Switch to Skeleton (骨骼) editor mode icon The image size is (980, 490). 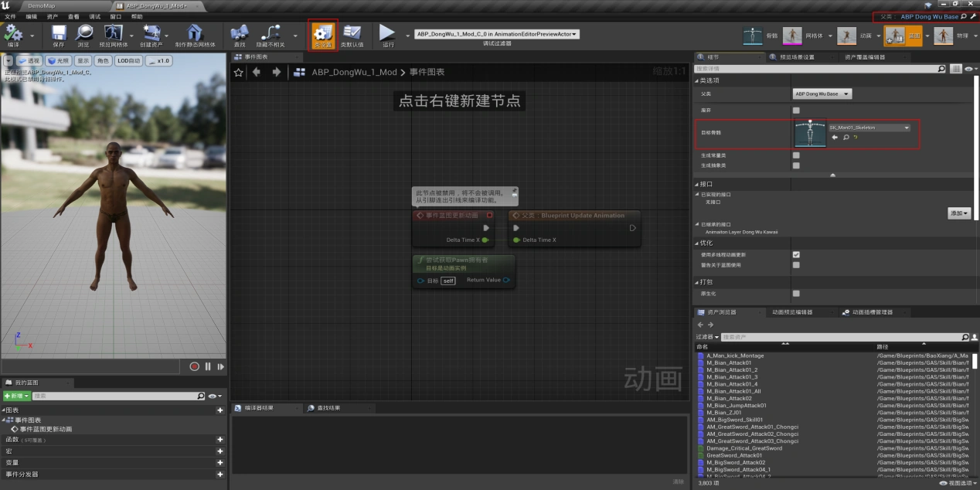752,36
